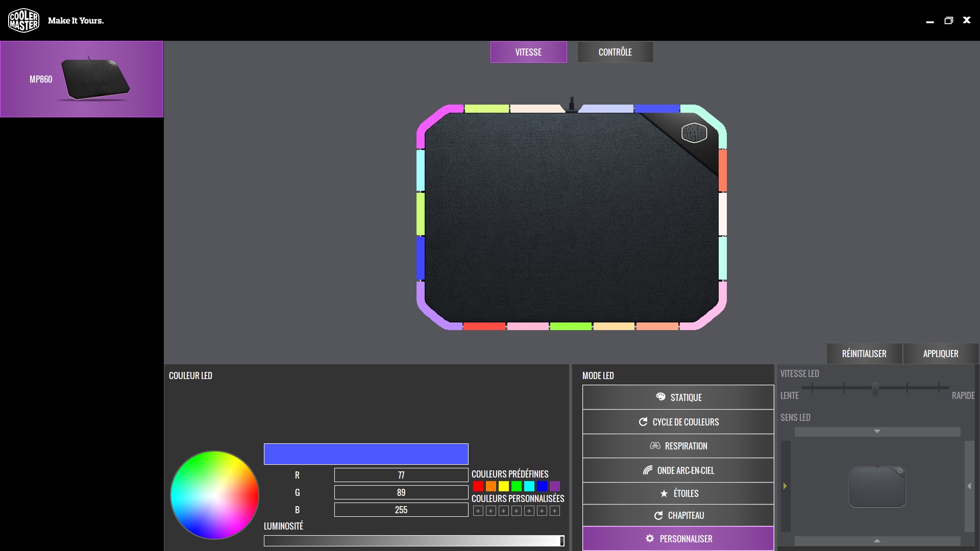
Task: Select the Chapiteau LED mode
Action: click(678, 515)
